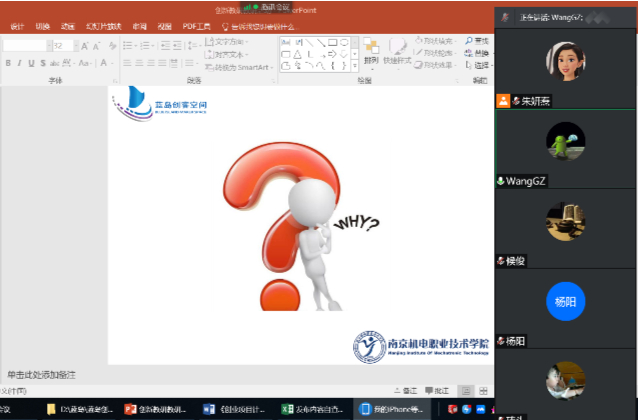Image resolution: width=640 pixels, height=420 pixels.
Task: Toggle 批注 comments in the status bar
Action: 438,391
